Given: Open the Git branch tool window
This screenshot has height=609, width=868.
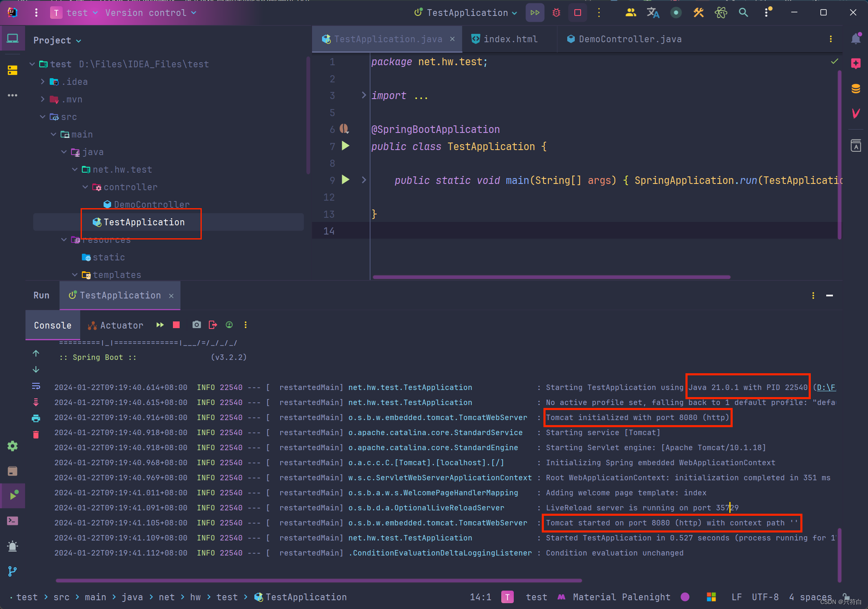Looking at the screenshot, I should point(13,571).
